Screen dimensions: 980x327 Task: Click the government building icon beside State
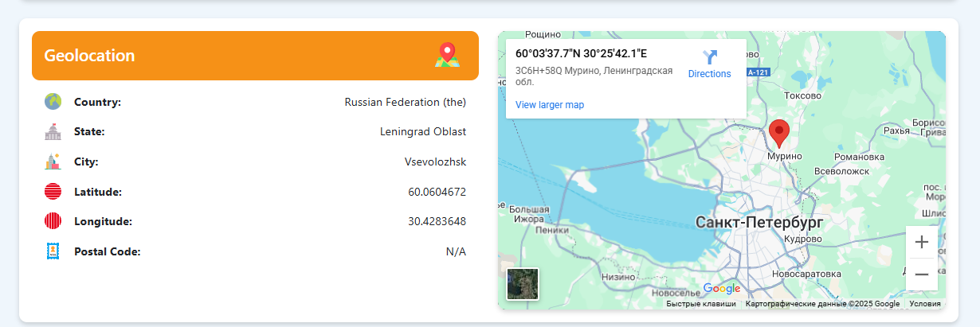click(53, 131)
